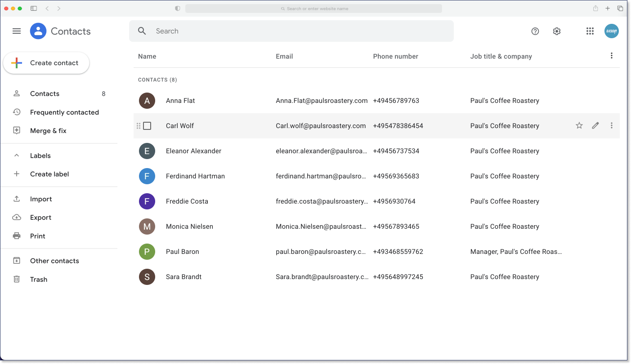Open the Help icon
The image size is (631, 364).
tap(535, 31)
